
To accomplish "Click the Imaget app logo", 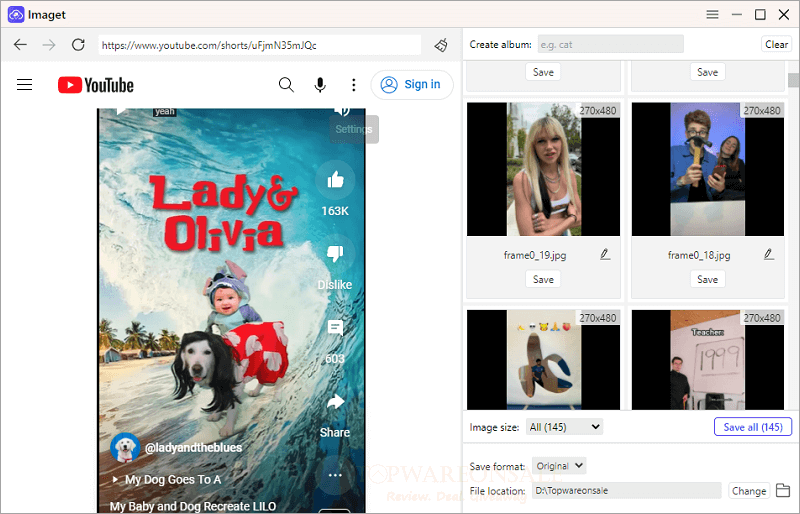I will pyautogui.click(x=16, y=15).
